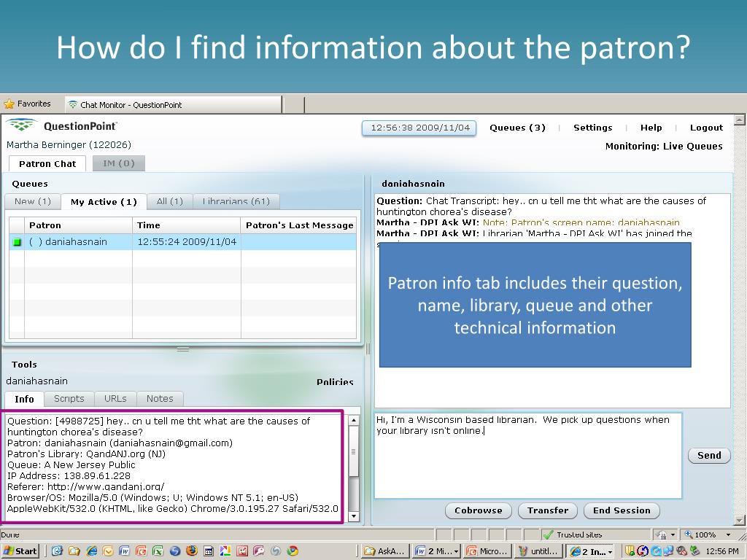Launch PowerPoint from the quick launch bar

(x=141, y=551)
